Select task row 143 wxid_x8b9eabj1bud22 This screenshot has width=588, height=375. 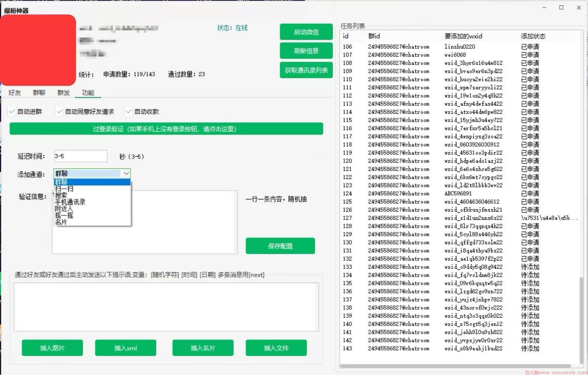[460, 348]
